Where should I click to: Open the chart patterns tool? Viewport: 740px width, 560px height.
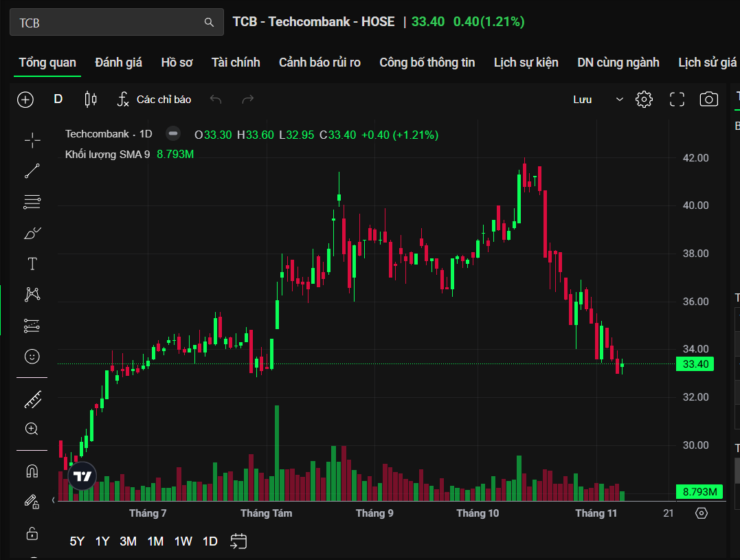coord(32,295)
